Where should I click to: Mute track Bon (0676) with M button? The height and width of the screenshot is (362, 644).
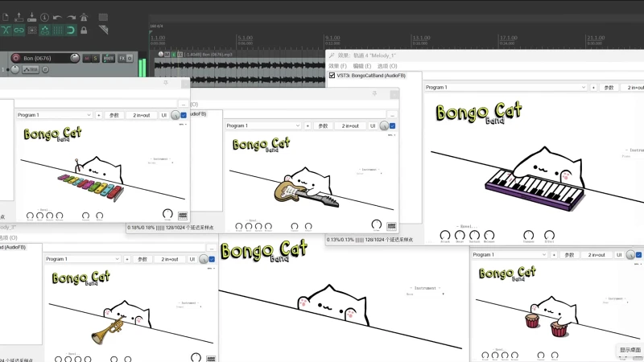pos(87,58)
